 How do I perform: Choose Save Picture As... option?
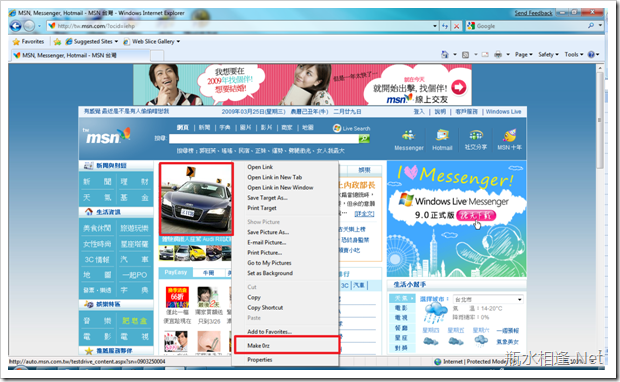268,232
